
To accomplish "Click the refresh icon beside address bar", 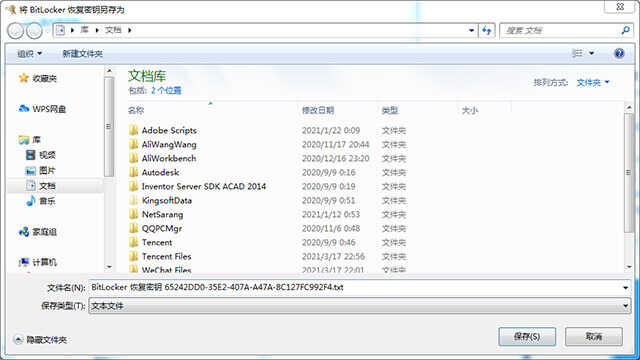I will pos(487,30).
